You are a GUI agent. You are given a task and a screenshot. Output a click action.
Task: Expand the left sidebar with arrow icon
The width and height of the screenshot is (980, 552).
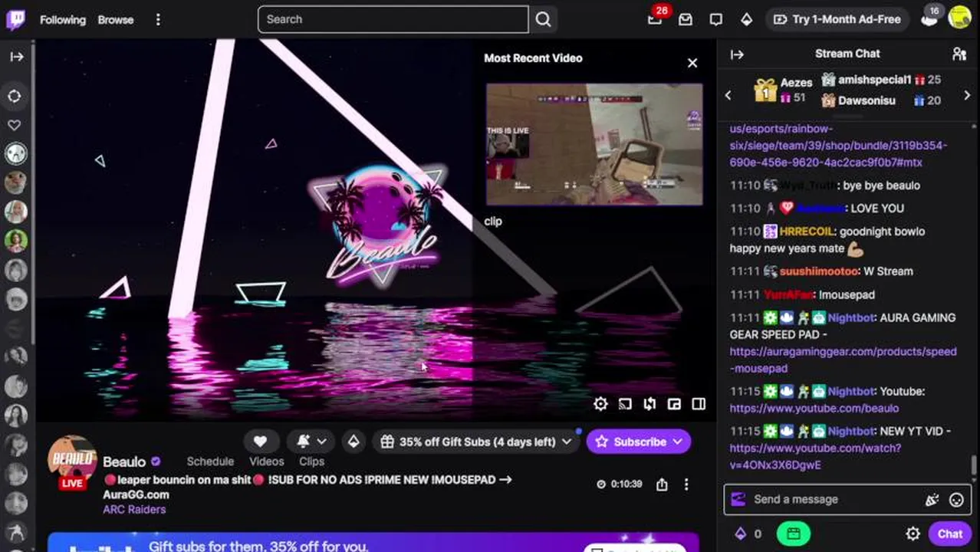(x=17, y=56)
